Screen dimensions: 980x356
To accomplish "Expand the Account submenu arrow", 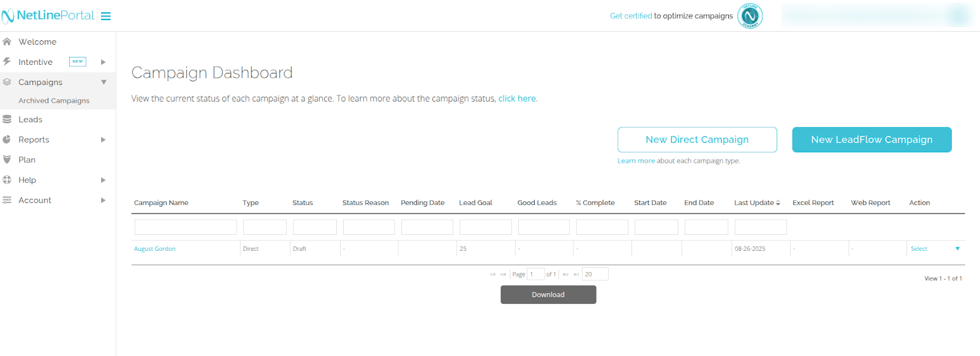I will [x=104, y=200].
